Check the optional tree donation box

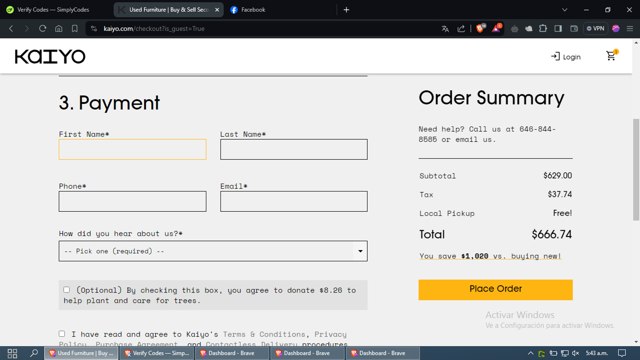pos(67,290)
